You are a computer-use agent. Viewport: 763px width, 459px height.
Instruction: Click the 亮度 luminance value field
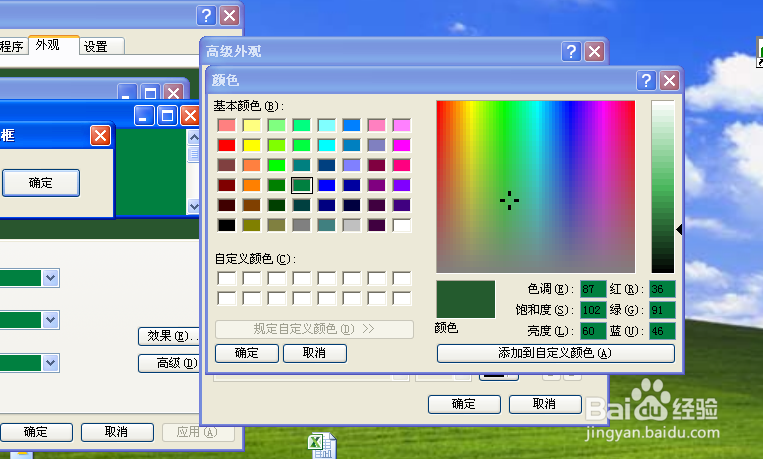593,331
